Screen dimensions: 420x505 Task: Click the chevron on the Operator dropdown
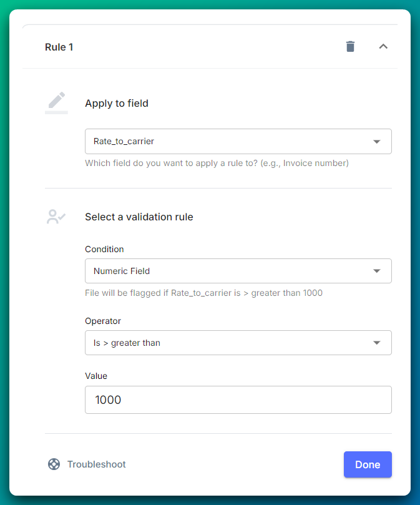377,343
